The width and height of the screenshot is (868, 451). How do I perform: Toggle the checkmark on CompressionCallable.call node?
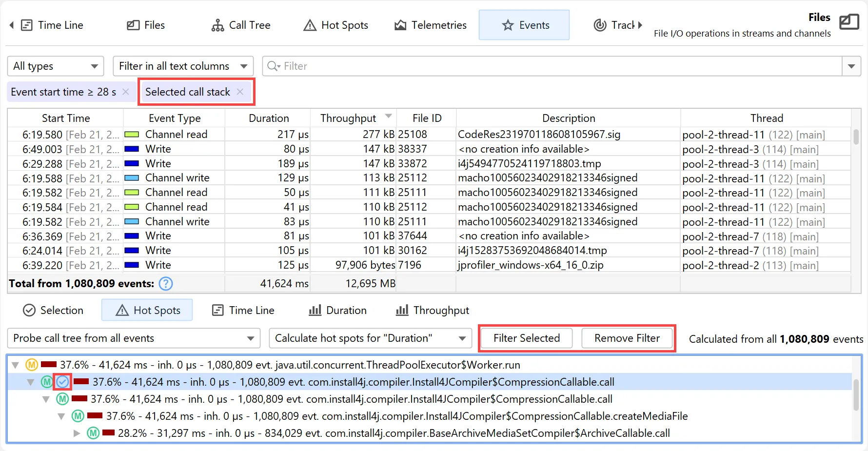point(62,382)
